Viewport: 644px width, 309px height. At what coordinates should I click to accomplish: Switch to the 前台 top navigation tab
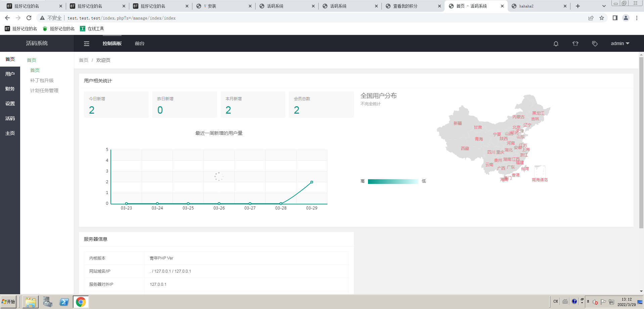coord(140,43)
